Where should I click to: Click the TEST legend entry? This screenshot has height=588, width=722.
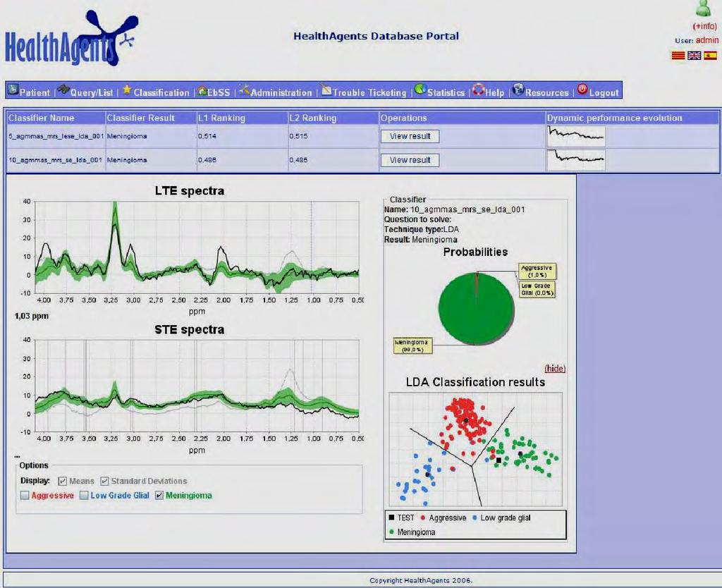click(401, 518)
